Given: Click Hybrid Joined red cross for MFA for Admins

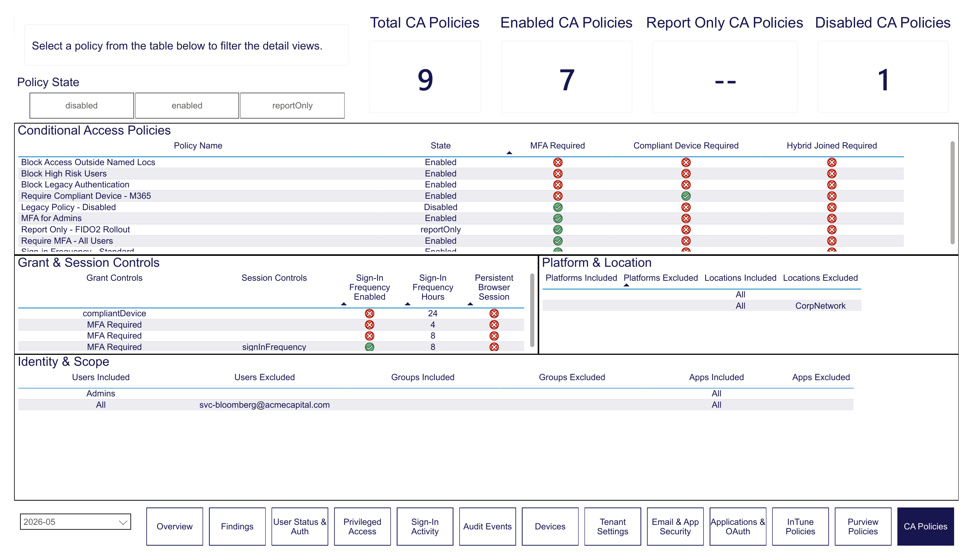Looking at the screenshot, I should pos(831,218).
